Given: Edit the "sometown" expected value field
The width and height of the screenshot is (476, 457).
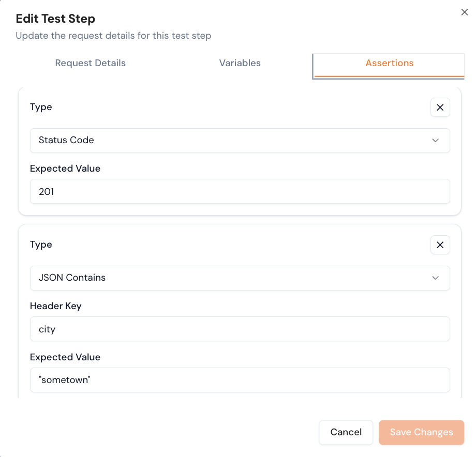Looking at the screenshot, I should 240,380.
